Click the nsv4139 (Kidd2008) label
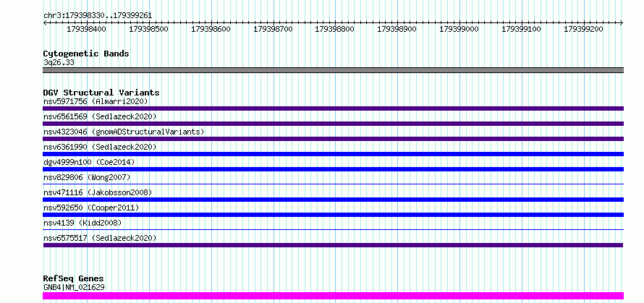Viewport: 644px width, 303px height. 82,223
